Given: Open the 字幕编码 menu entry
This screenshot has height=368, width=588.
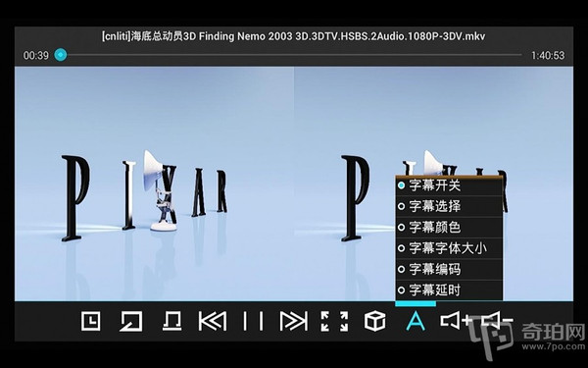Looking at the screenshot, I should (x=449, y=269).
